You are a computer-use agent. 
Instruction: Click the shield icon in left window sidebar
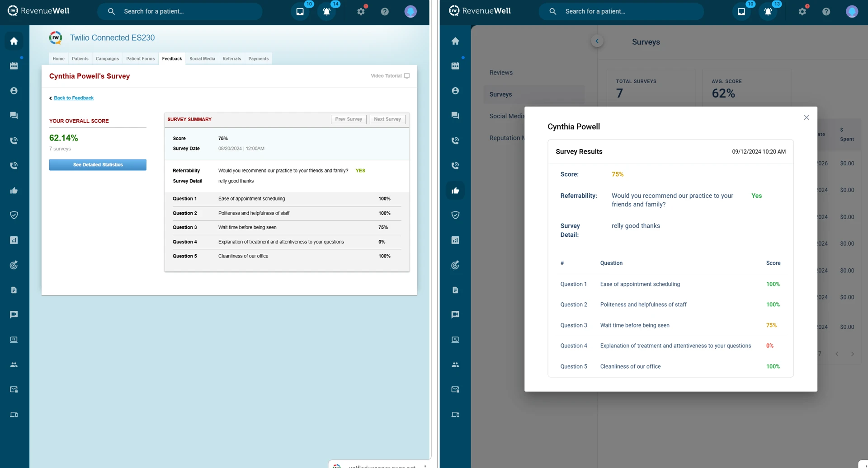tap(14, 215)
